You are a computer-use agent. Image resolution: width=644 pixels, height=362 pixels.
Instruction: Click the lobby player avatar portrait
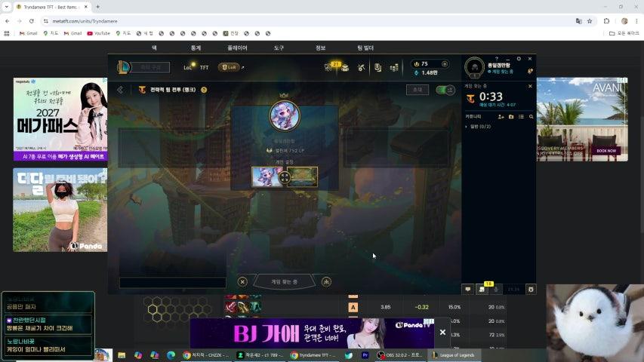285,115
